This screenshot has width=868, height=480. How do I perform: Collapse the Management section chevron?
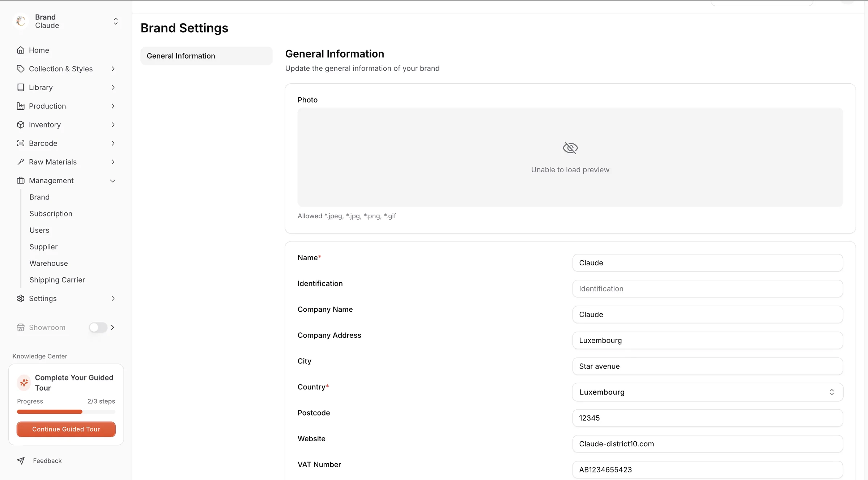pos(113,181)
